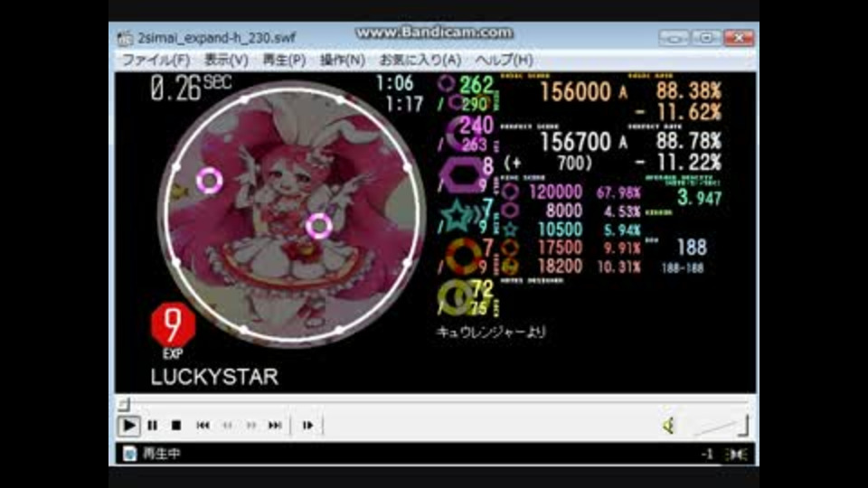868x488 pixels.
Task: Jump to start with skip-back button
Action: [203, 426]
